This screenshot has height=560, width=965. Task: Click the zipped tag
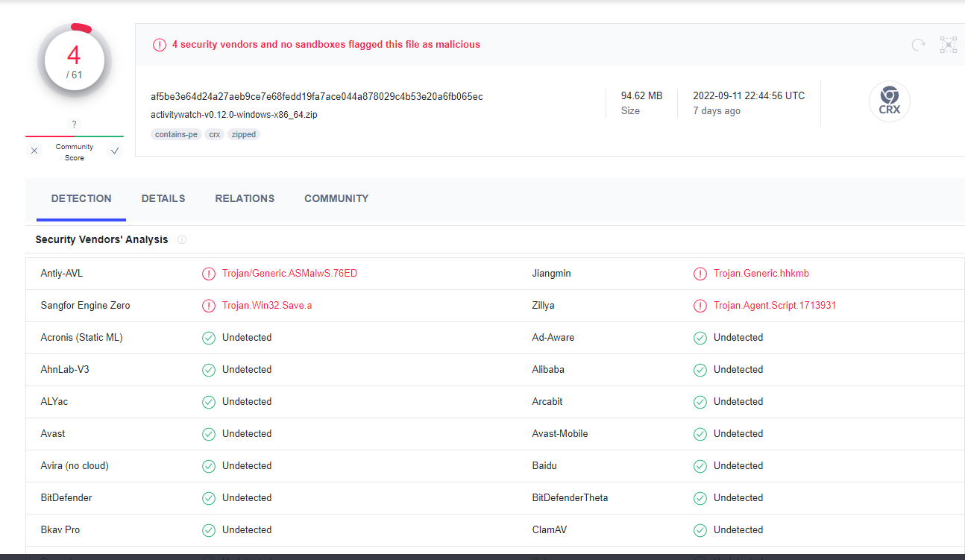point(243,134)
